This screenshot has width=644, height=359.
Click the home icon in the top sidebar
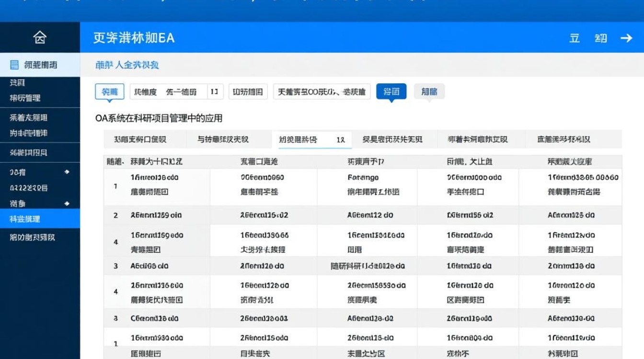coord(40,36)
